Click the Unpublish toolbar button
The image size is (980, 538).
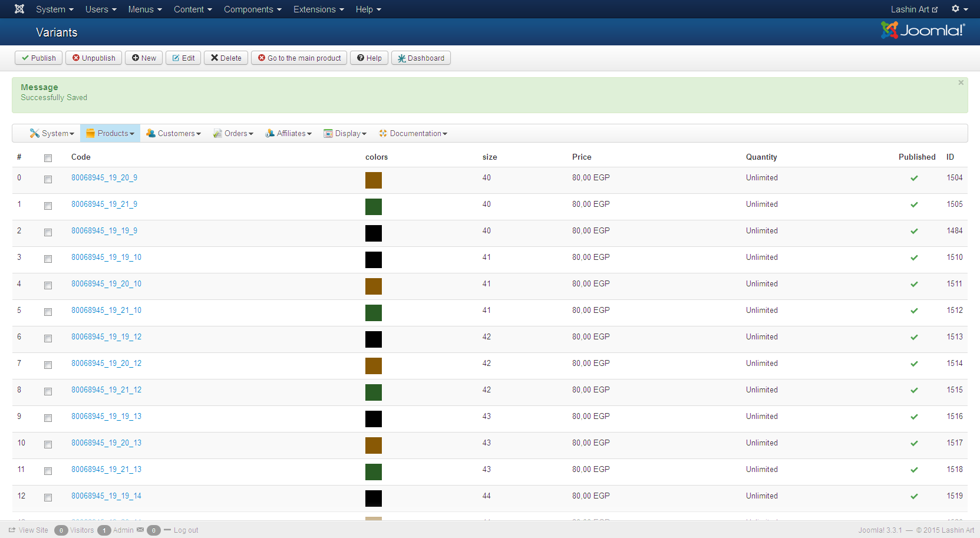[x=94, y=58]
